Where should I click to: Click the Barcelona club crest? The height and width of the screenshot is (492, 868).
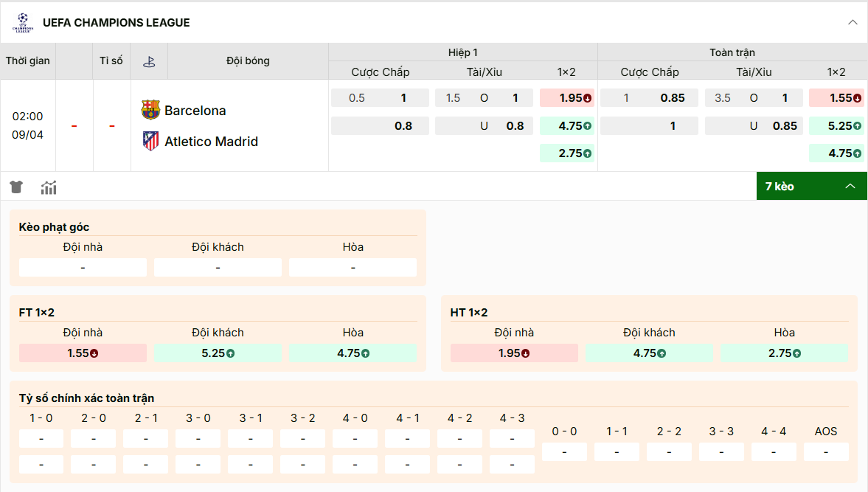pyautogui.click(x=150, y=110)
